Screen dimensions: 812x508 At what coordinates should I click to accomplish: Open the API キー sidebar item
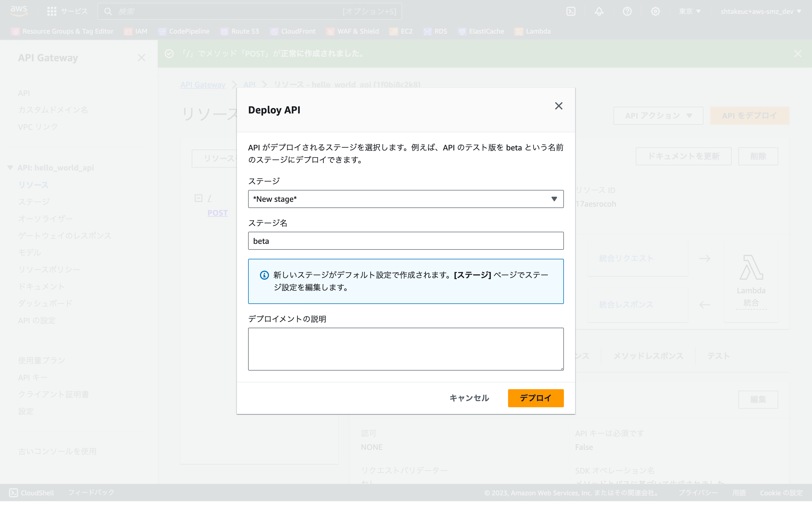(x=33, y=378)
